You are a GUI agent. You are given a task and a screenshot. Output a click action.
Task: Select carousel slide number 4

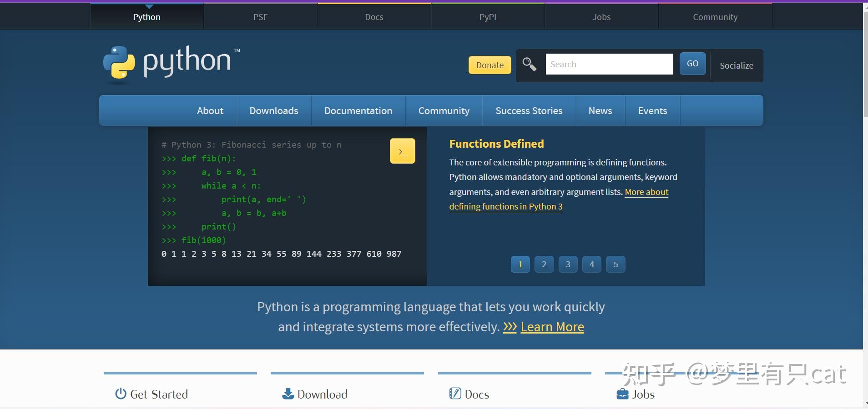click(591, 264)
